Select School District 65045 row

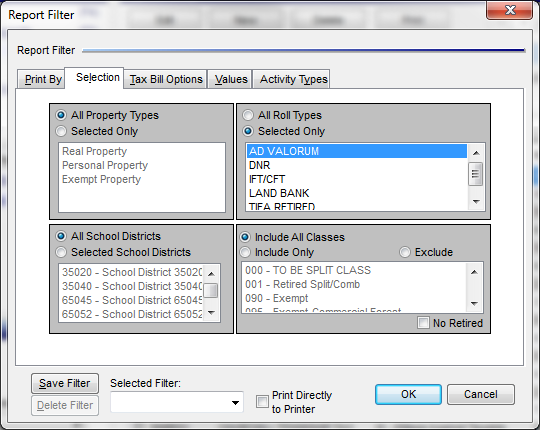[x=132, y=300]
